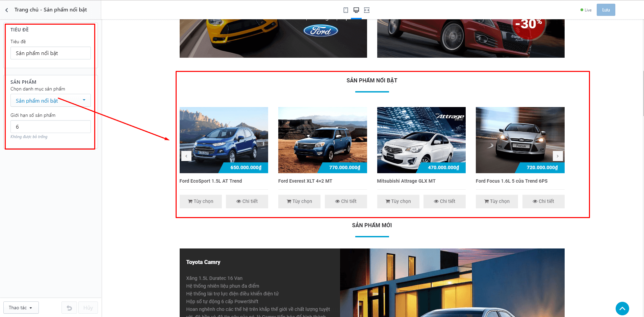Open the Ford Everest XLT 4×2 MT link
The width and height of the screenshot is (644, 317).
pos(305,181)
